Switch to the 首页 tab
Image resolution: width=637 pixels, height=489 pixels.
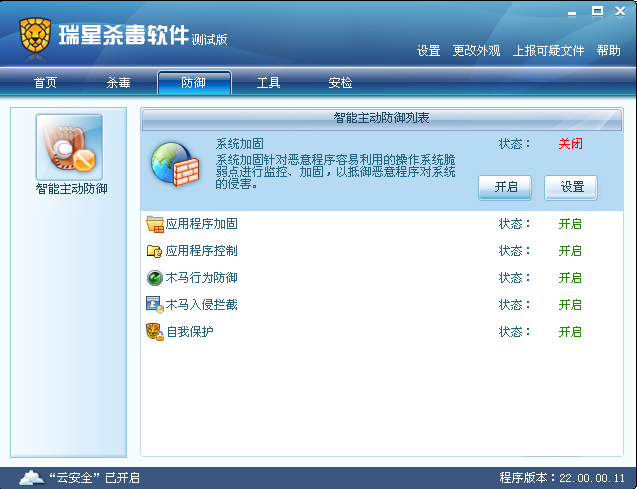point(45,83)
